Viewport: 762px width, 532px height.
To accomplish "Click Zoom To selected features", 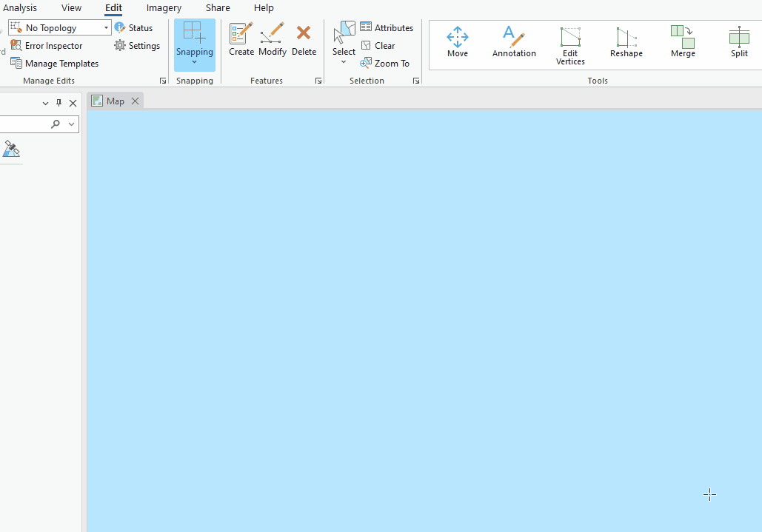I will (385, 63).
